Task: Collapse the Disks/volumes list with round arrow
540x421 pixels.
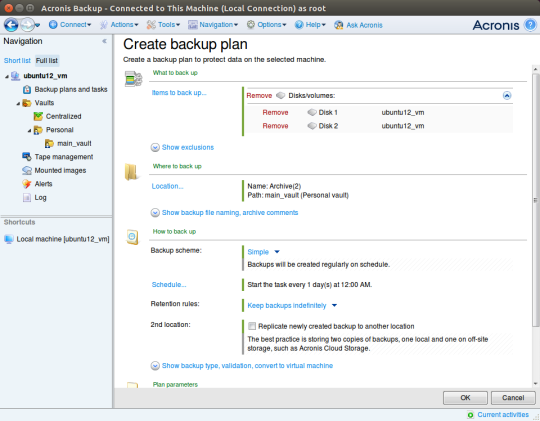Action: click(507, 95)
